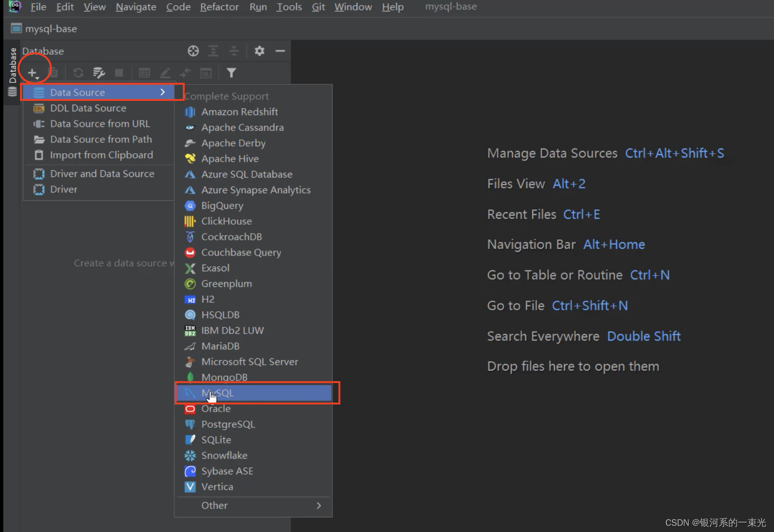Open the Navigate menu
This screenshot has height=532, width=774.
(x=136, y=7)
